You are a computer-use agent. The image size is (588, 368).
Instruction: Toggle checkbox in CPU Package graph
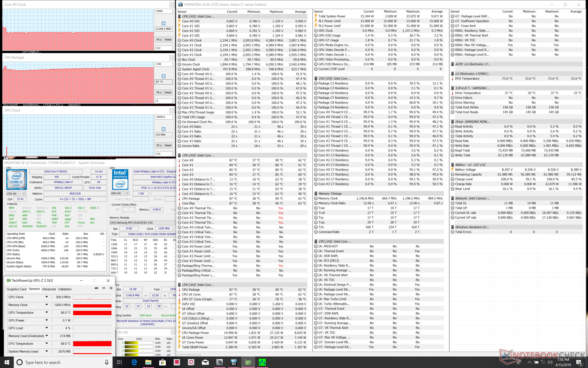[x=164, y=76]
